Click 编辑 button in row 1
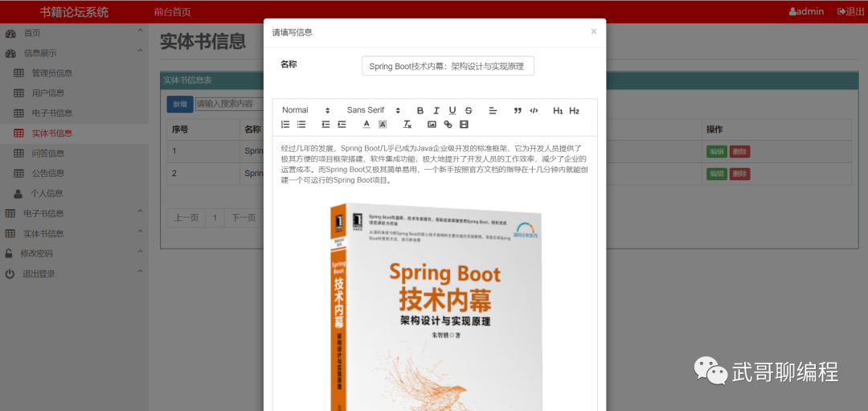Image resolution: width=868 pixels, height=411 pixels. click(717, 152)
